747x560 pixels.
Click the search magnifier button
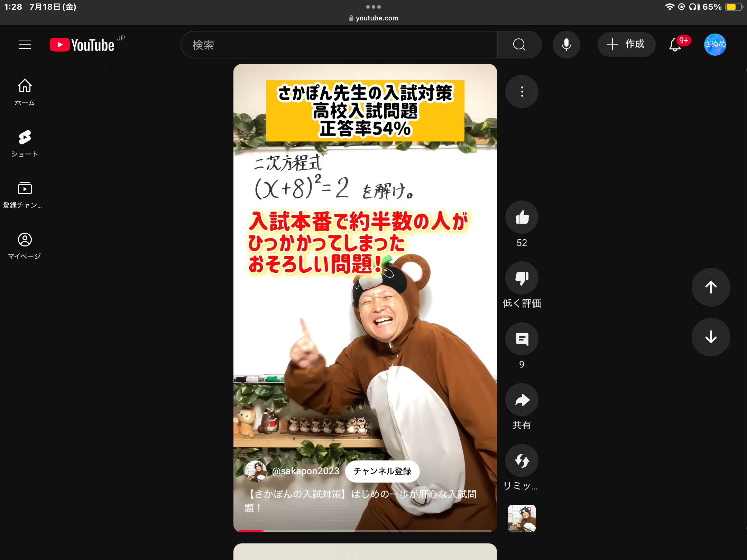519,45
